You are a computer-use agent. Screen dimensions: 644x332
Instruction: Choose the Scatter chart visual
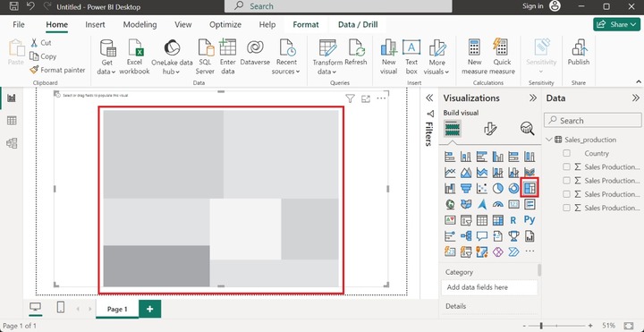482,188
